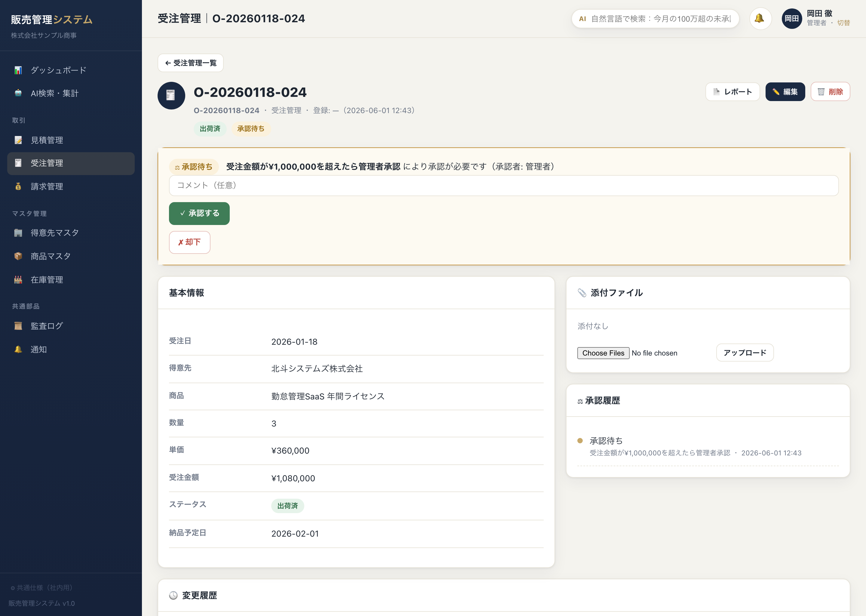Image resolution: width=866 pixels, height=616 pixels.
Task: Open notifications via header bell icon
Action: 760,19
